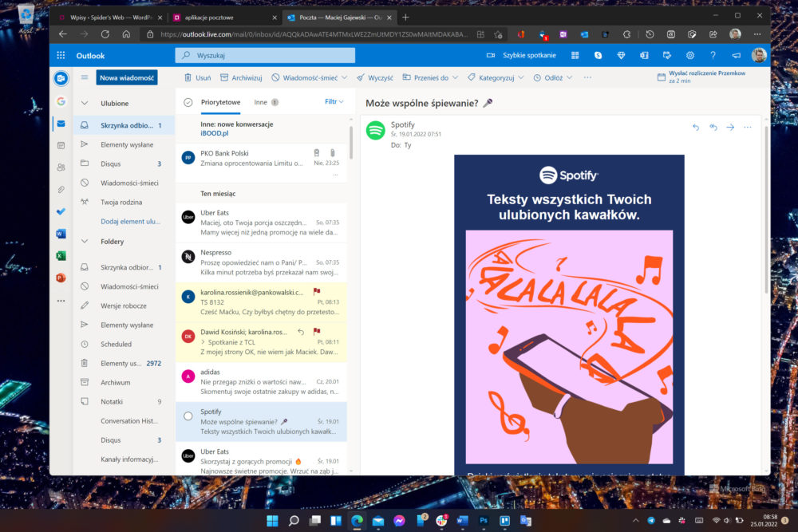This screenshot has height=532, width=798.
Task: Open taskbar Search
Action: click(x=294, y=520)
